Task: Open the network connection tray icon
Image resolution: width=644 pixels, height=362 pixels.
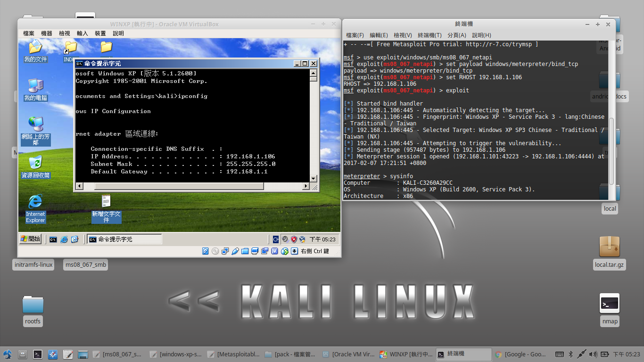Action: 581,354
